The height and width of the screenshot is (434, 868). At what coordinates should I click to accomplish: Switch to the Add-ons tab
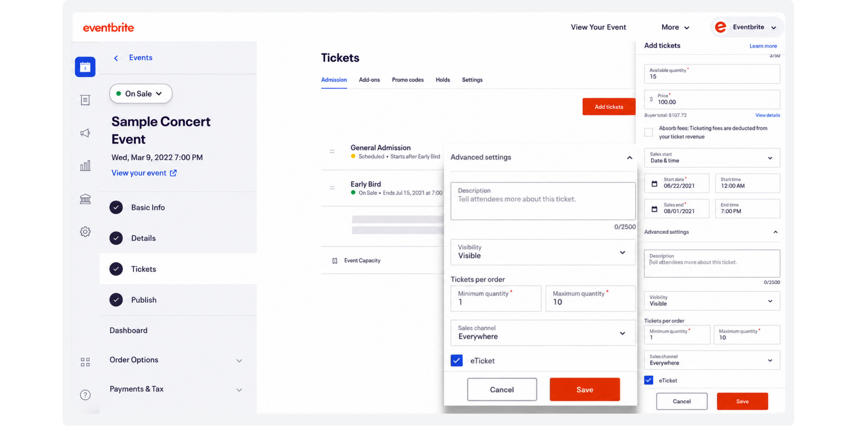pos(369,80)
